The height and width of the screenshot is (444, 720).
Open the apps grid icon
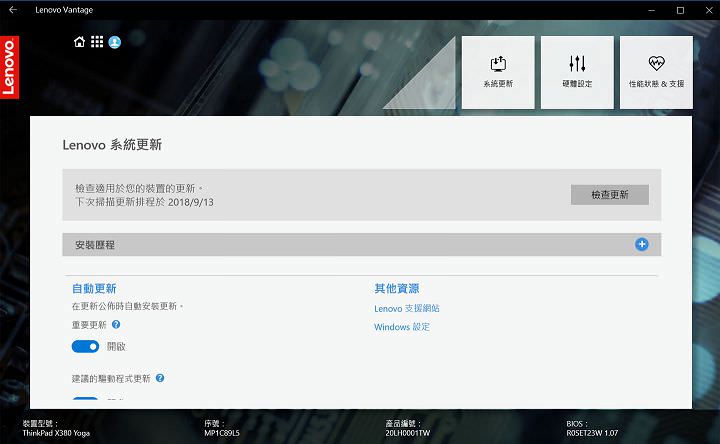(x=97, y=42)
